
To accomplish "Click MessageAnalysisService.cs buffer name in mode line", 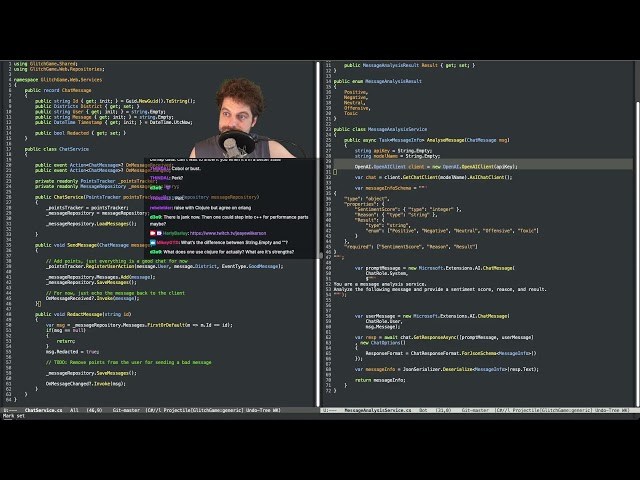I will pyautogui.click(x=378, y=410).
